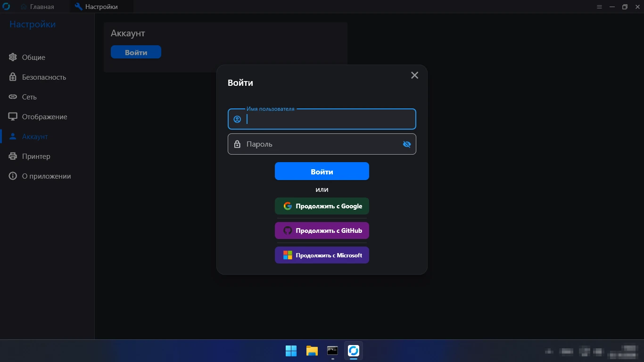This screenshot has height=362, width=644.
Task: Click the padlock icon in the password field
Action: (237, 144)
